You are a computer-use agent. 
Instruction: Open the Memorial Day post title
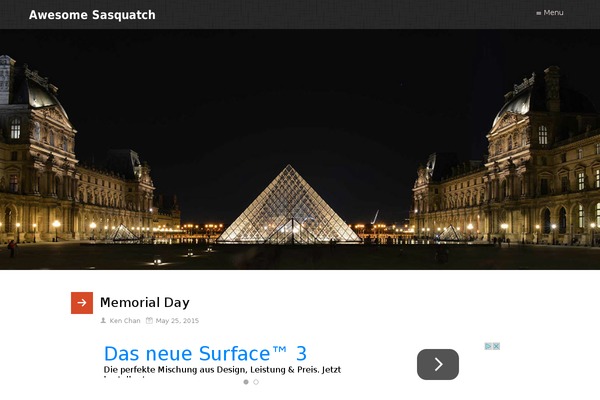point(145,302)
